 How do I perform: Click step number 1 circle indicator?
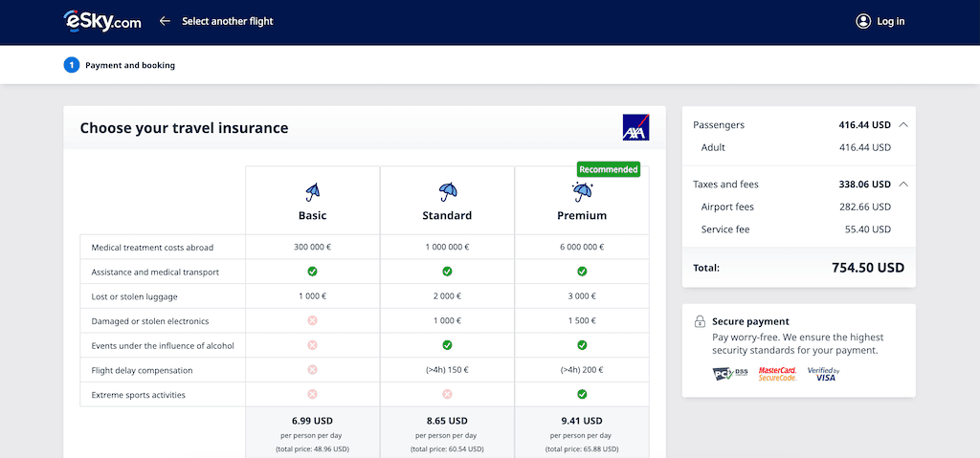[x=72, y=66]
